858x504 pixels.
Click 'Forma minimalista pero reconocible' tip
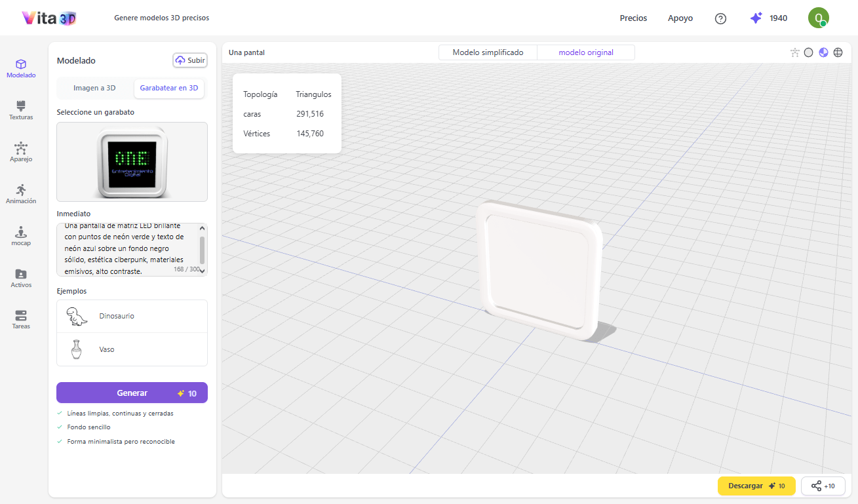[121, 442]
